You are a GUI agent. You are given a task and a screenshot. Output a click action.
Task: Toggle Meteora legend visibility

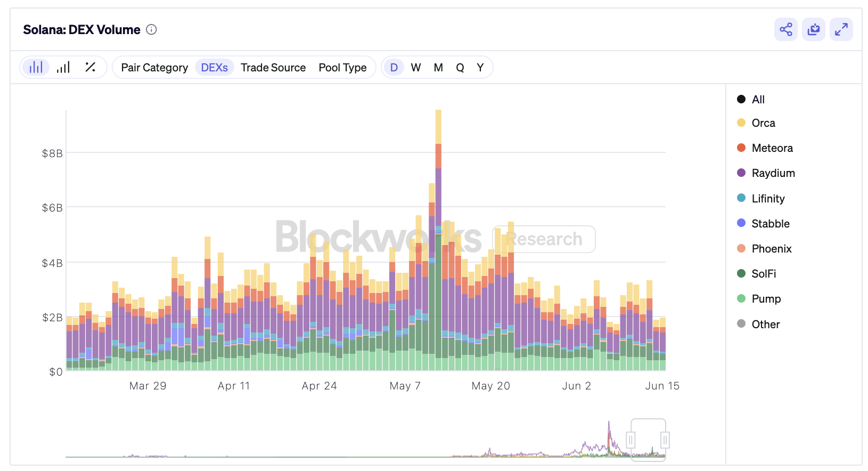772,148
